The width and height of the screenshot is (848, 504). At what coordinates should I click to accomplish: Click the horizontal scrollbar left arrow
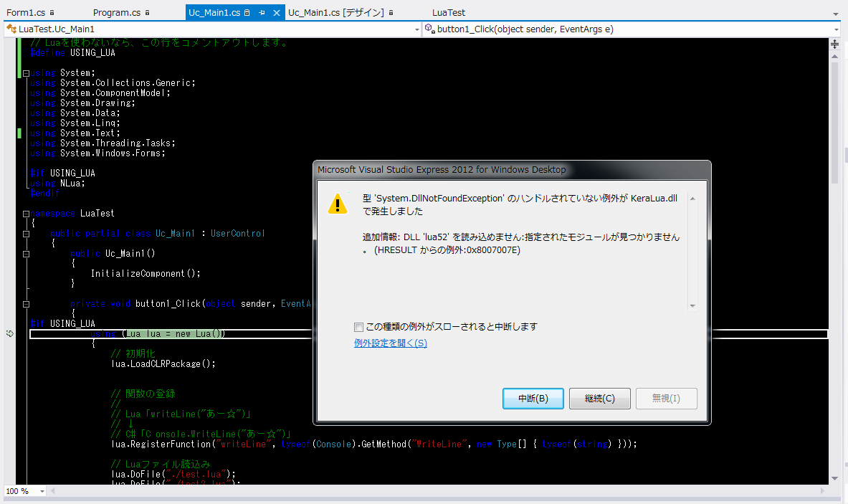coord(52,491)
